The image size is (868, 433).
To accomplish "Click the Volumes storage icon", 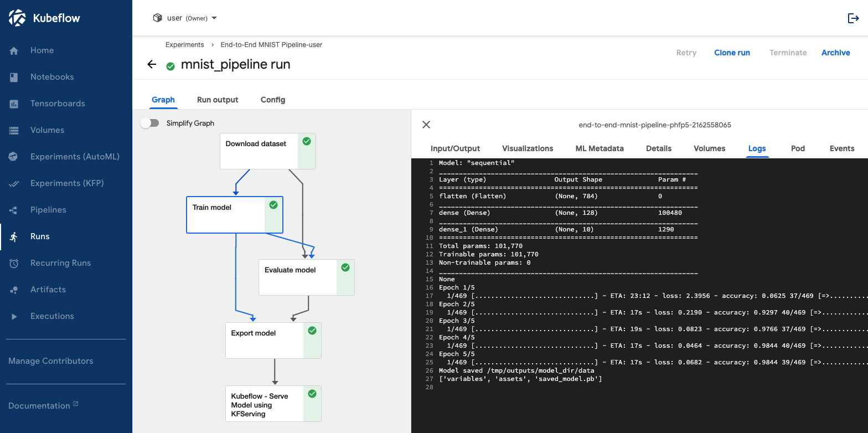I will (x=14, y=130).
